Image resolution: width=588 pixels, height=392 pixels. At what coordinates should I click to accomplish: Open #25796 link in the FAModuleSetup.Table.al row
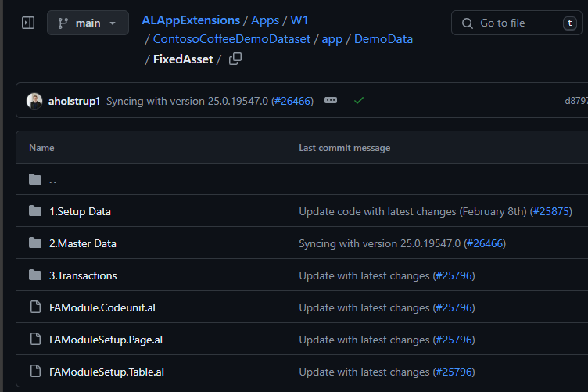454,372
